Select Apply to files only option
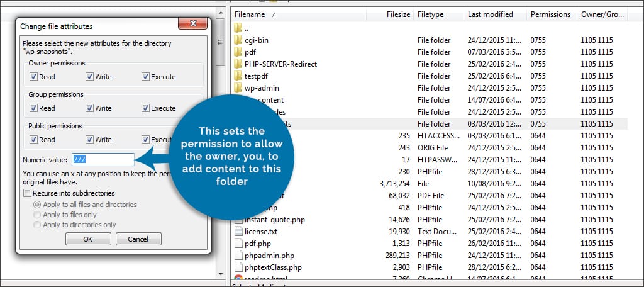 (x=37, y=214)
